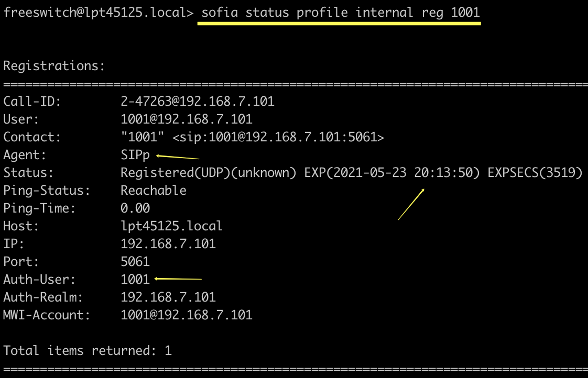Click the EXPSECS(3519) value
Image resolution: width=588 pixels, height=378 pixels.
(x=535, y=173)
